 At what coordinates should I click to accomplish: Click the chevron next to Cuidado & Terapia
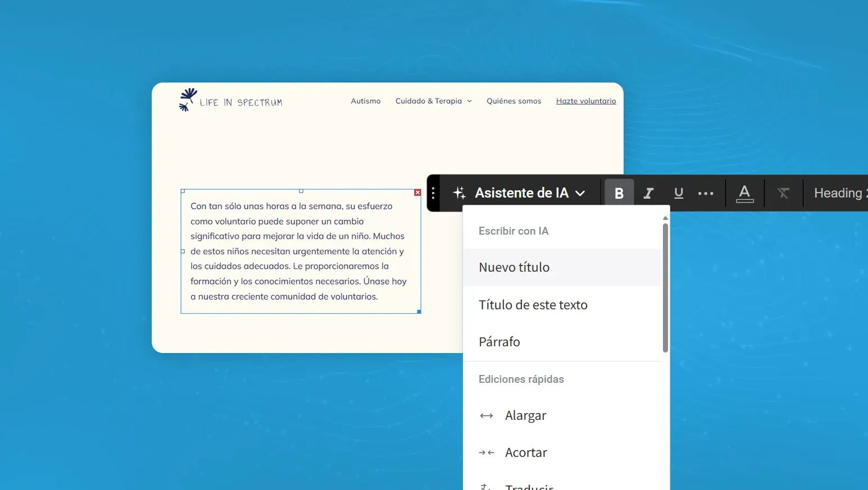point(470,102)
